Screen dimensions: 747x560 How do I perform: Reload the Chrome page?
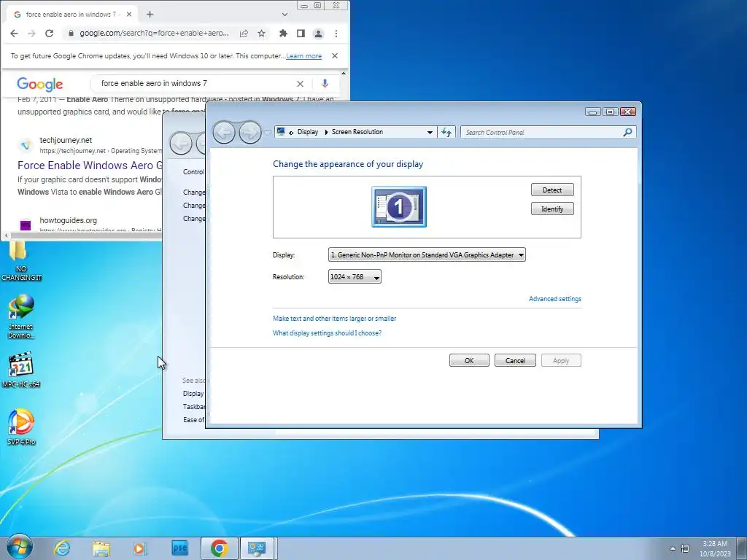49,34
